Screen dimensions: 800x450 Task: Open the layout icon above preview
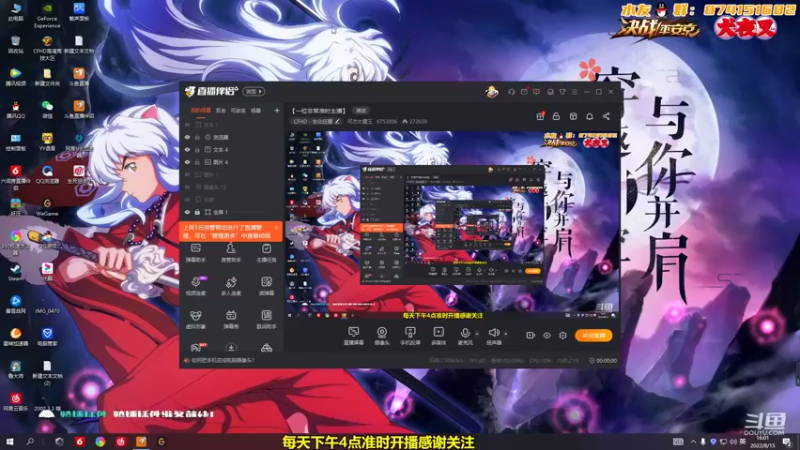click(x=573, y=116)
